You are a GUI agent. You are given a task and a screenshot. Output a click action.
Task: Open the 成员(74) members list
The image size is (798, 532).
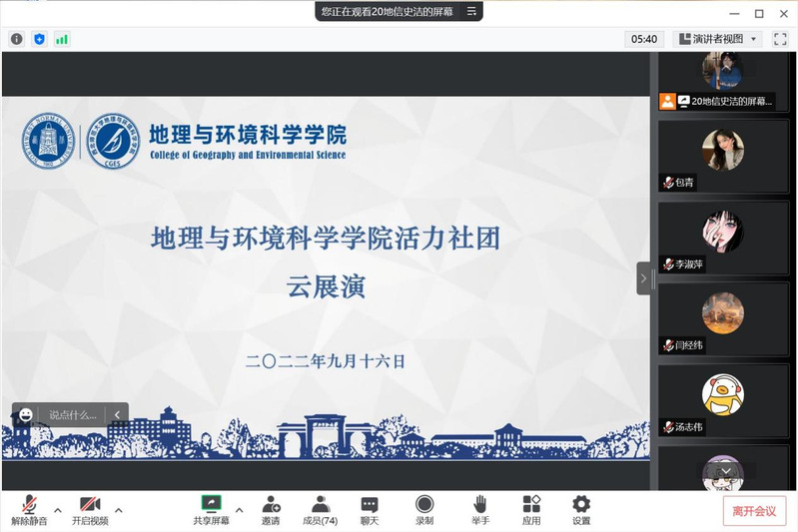[320, 510]
